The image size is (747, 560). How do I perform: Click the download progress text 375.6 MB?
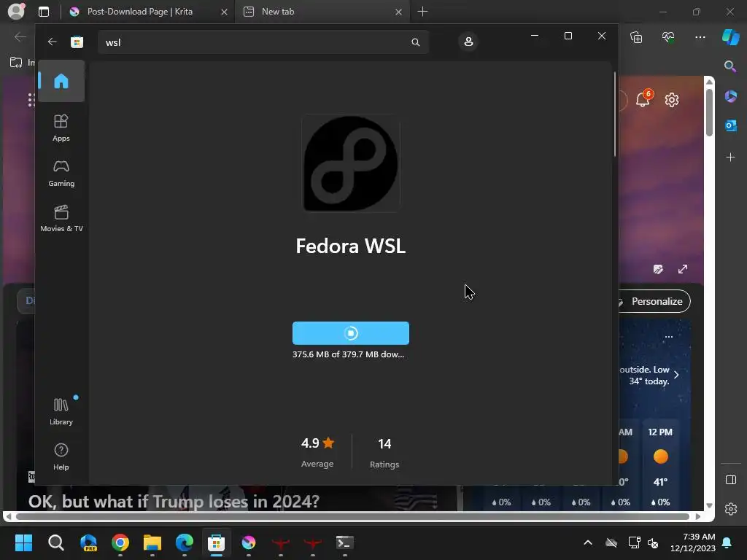click(348, 354)
